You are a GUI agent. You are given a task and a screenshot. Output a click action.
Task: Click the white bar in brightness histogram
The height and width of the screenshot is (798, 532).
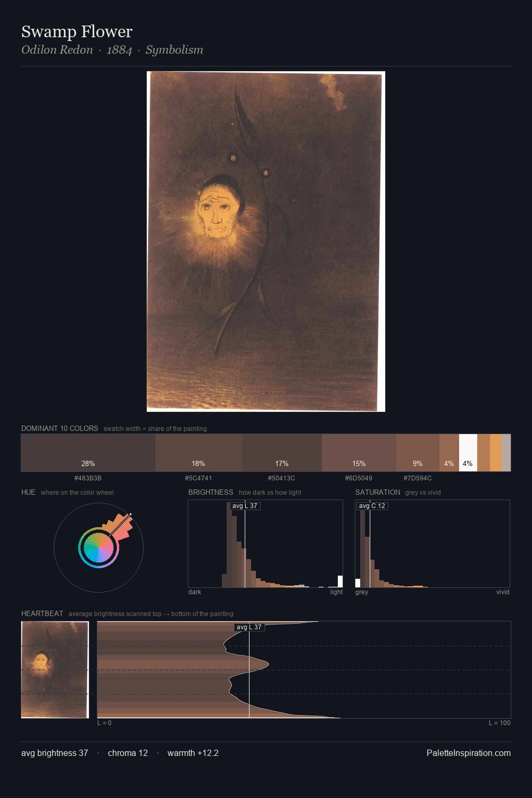pyautogui.click(x=340, y=581)
